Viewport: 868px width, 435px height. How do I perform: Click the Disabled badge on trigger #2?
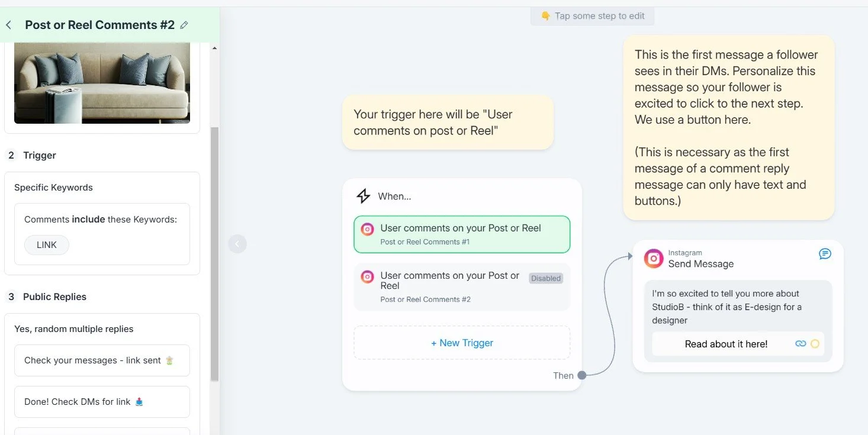pyautogui.click(x=546, y=278)
